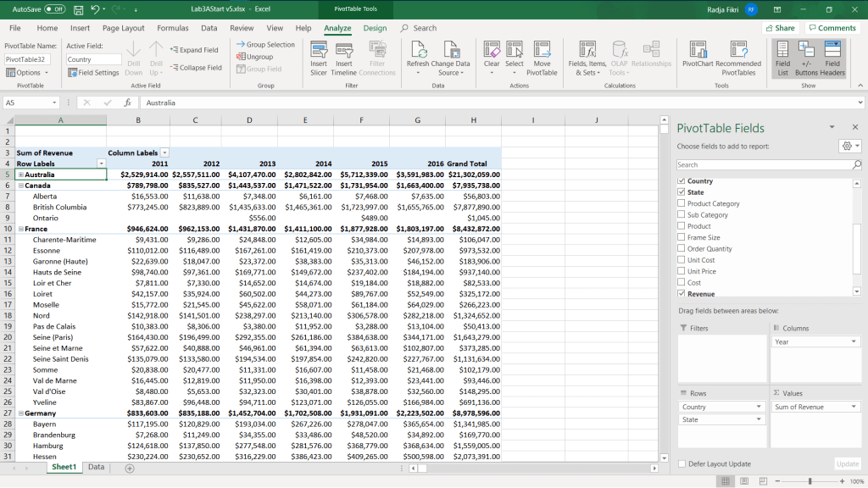
Task: Expand the Australia row group
Action: pyautogui.click(x=20, y=175)
